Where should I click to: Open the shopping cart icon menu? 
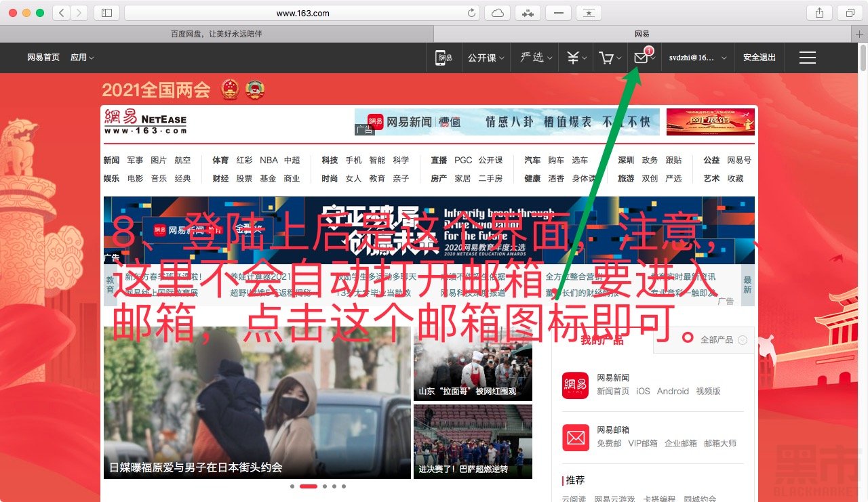(x=606, y=58)
